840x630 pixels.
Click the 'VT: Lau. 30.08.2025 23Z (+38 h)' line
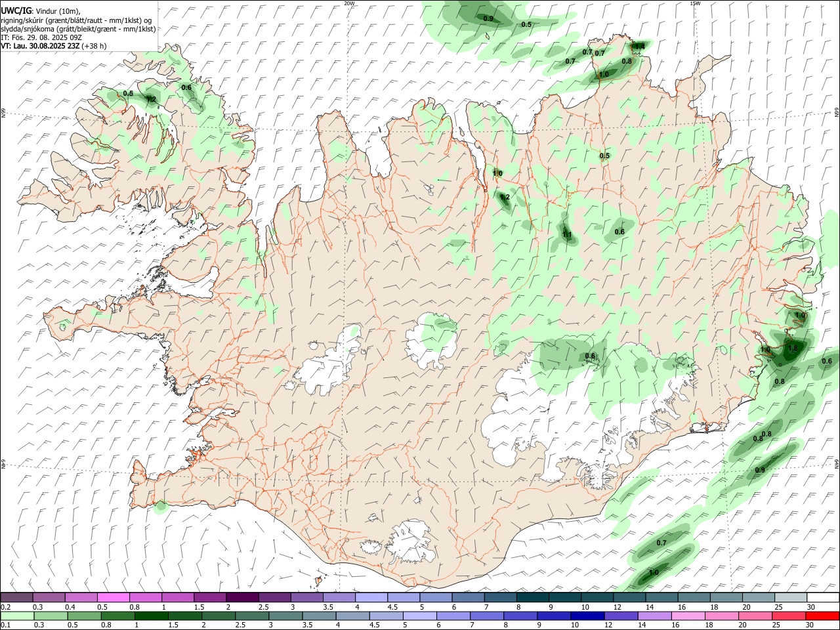point(54,46)
